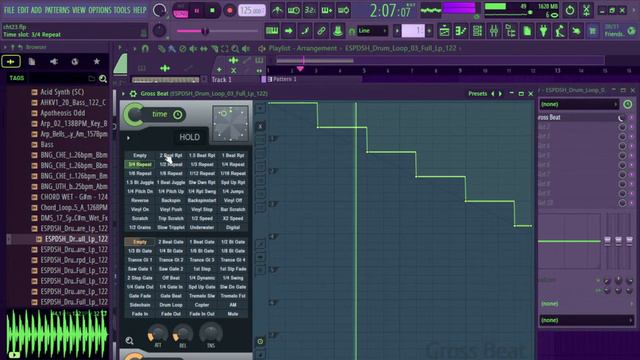The image size is (640, 360).
Task: Select the Vinyl Stop time slot
Action: [x=202, y=209]
